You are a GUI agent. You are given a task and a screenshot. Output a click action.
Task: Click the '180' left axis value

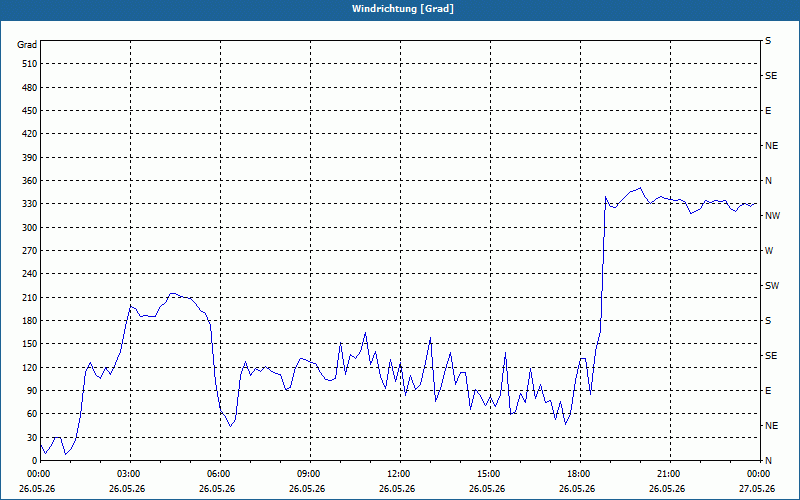pos(30,321)
